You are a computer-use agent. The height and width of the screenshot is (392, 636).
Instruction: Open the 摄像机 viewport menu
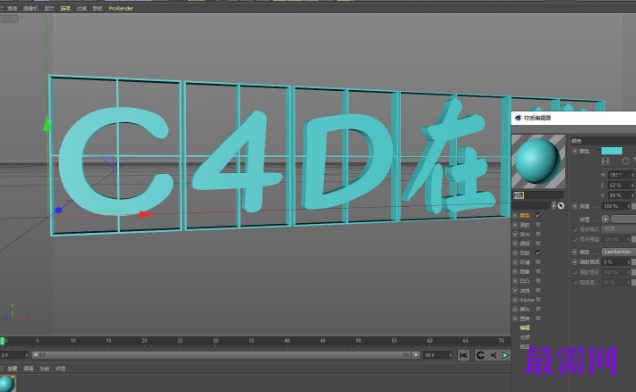click(31, 8)
